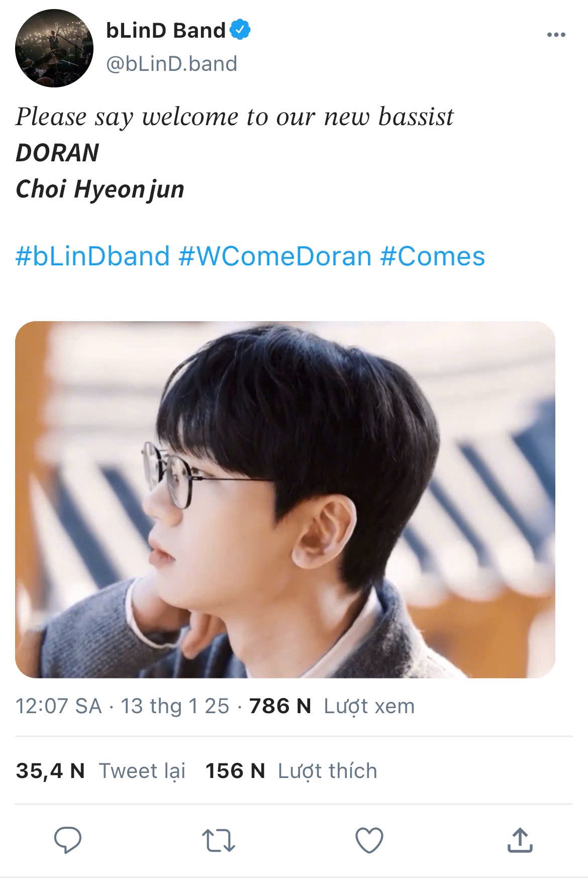Open the share upload icon
Image resolution: width=588 pixels, height=879 pixels.
(520, 840)
